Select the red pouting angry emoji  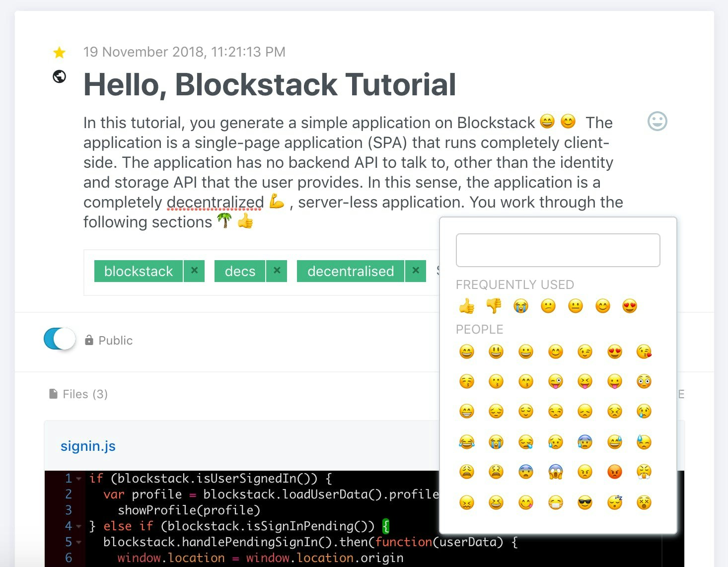[615, 472]
